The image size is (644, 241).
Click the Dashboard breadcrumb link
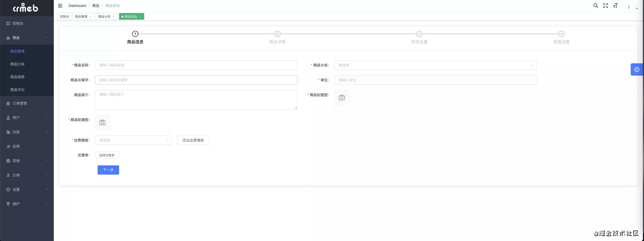pos(77,6)
